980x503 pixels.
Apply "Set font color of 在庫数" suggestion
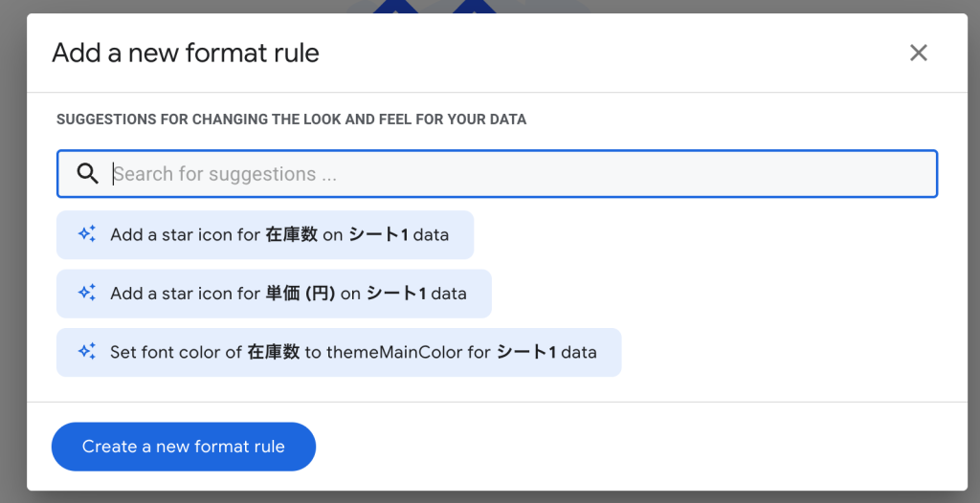coord(339,353)
